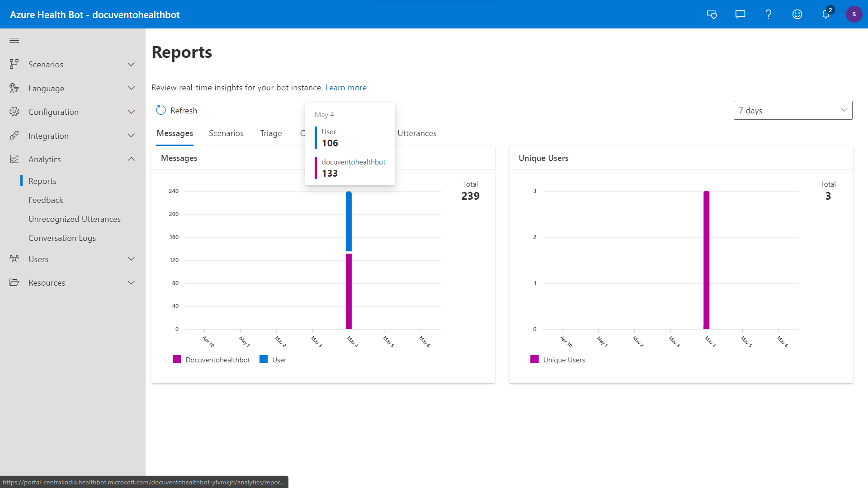Click the smiley feedback icon
868x488 pixels.
797,14
